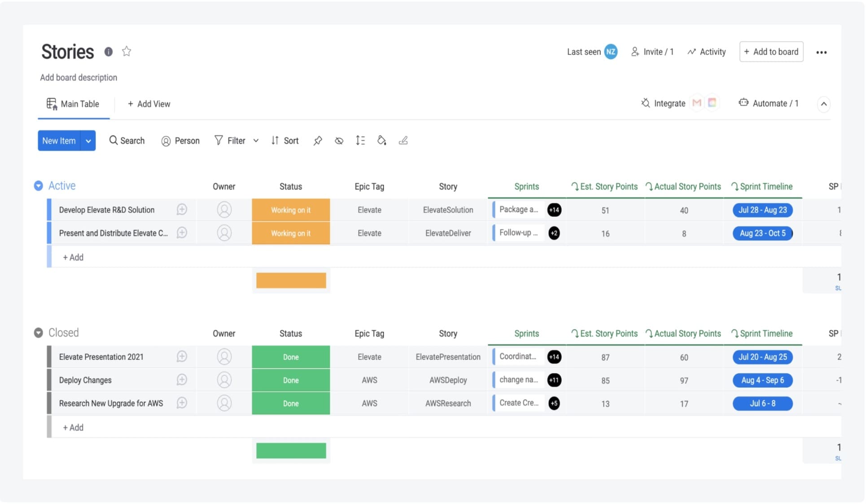Screen dimensions: 866x504
Task: Switch to the Main Table tab
Action: [74, 104]
